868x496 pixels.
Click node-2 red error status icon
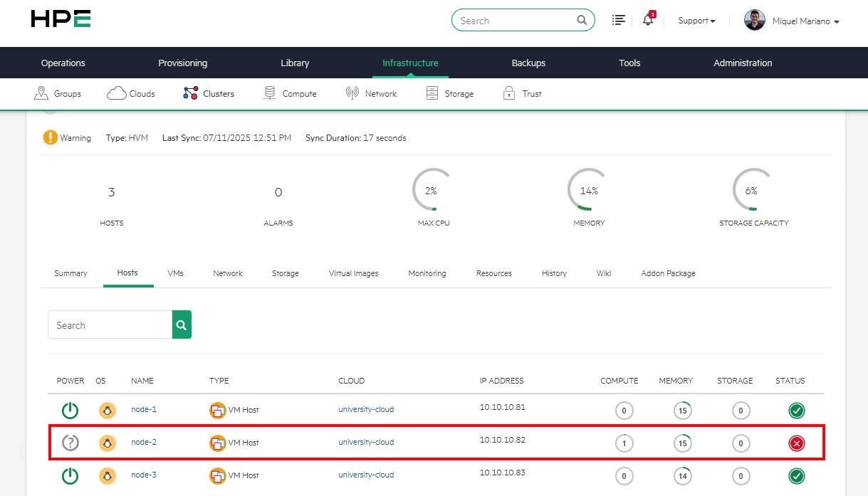pyautogui.click(x=796, y=443)
